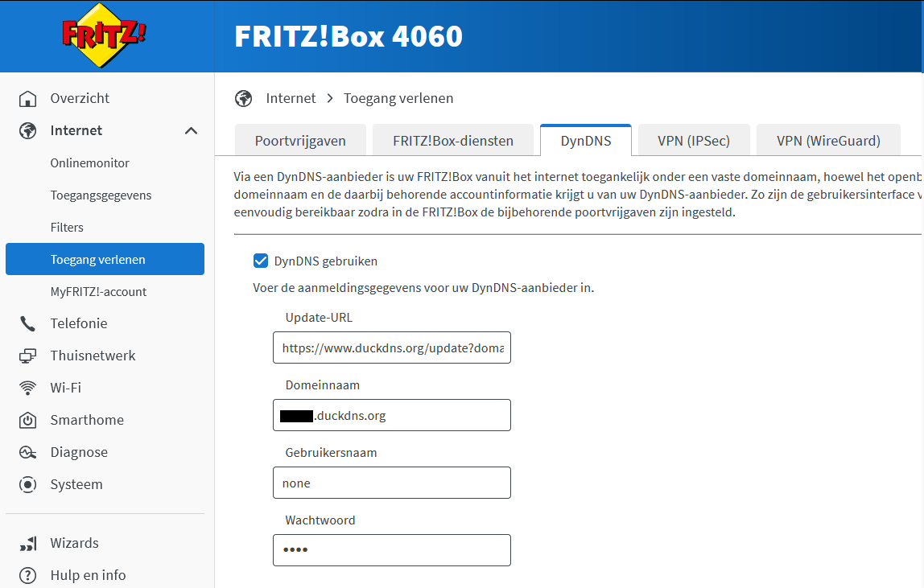924x588 pixels.
Task: Click the Wachtwoord password field
Action: [392, 550]
